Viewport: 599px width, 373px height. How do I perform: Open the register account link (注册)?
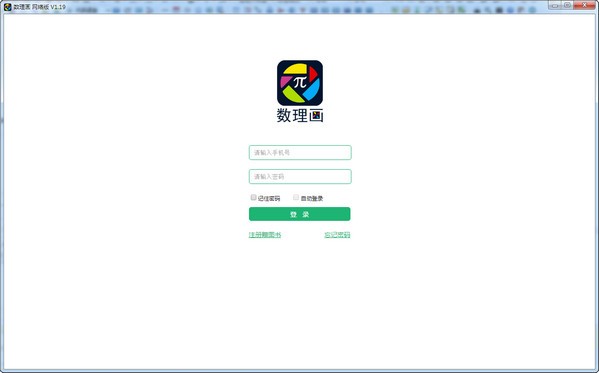pos(265,235)
